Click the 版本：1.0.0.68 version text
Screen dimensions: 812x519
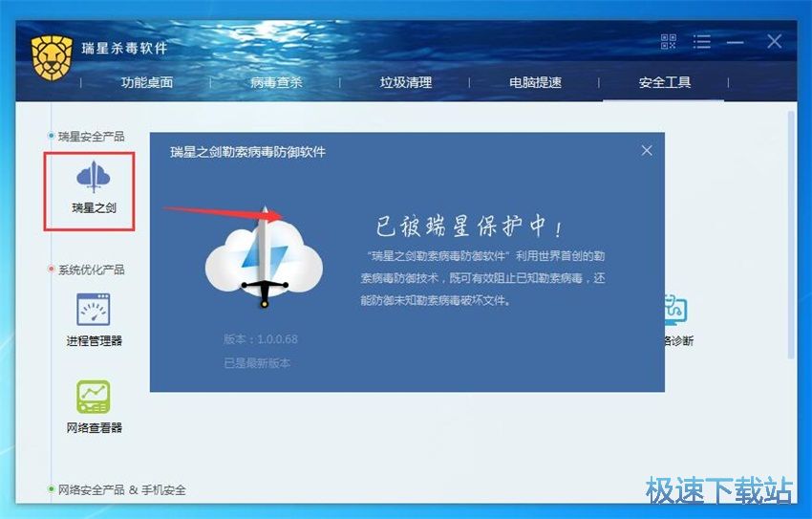point(261,339)
